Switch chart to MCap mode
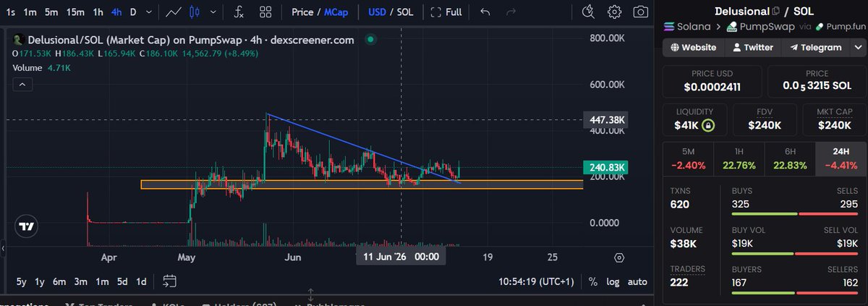868x306 pixels. click(x=336, y=12)
